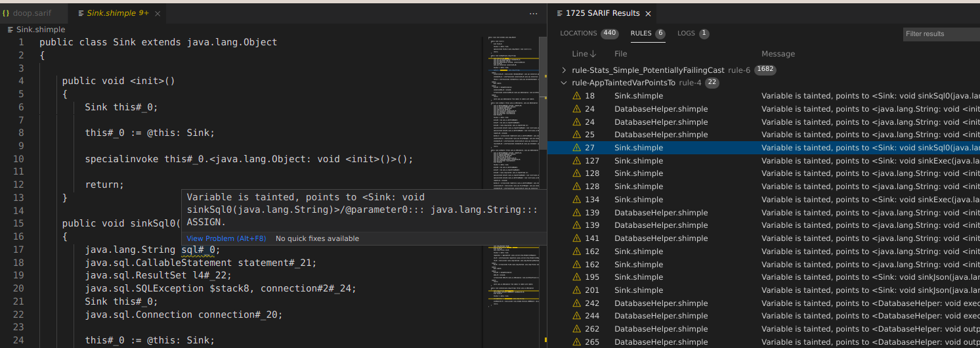The image size is (980, 348).
Task: Click the rule-6 label text
Action: (738, 70)
